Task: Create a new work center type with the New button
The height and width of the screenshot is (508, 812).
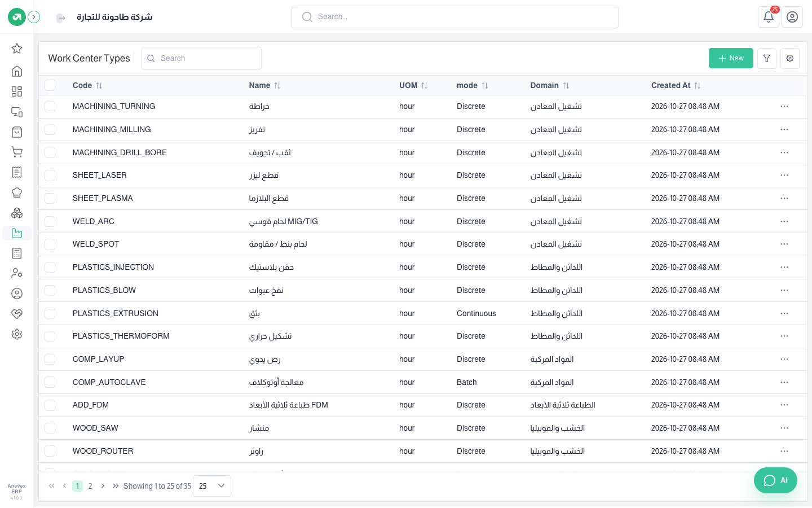Action: [731, 58]
